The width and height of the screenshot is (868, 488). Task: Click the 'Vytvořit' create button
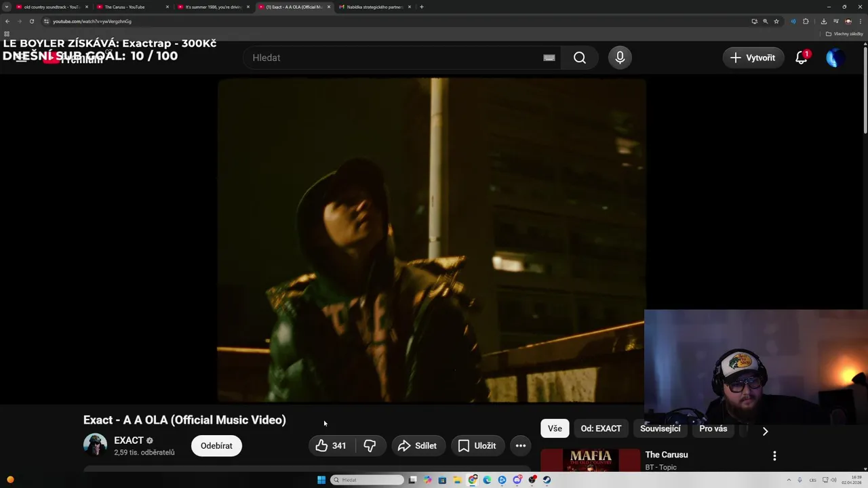(753, 58)
